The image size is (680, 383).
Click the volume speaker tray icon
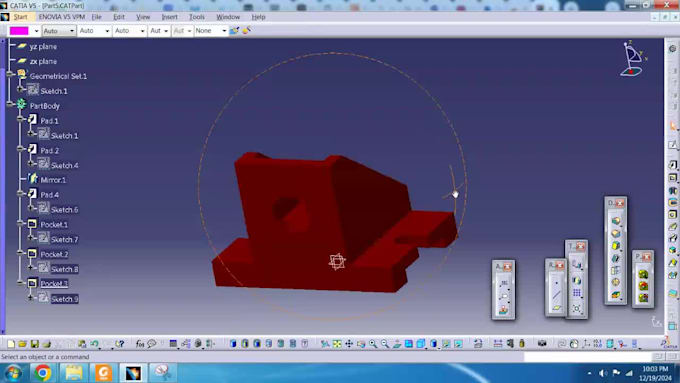coord(603,373)
